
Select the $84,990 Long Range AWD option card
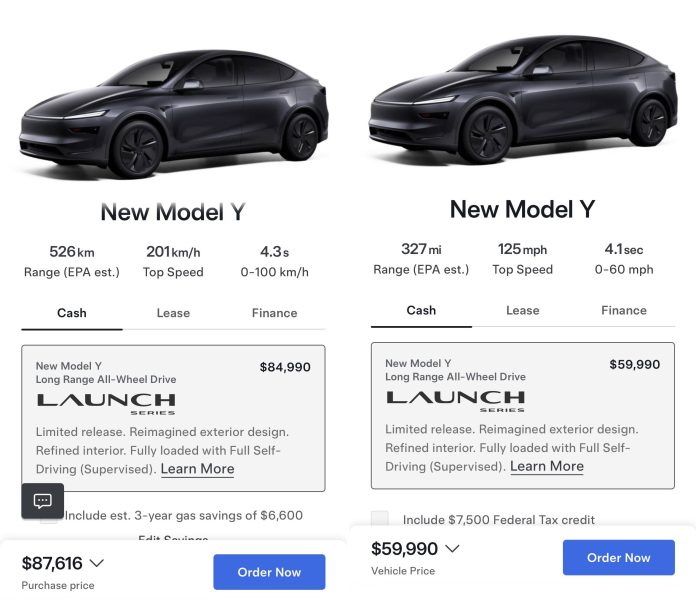[173, 418]
